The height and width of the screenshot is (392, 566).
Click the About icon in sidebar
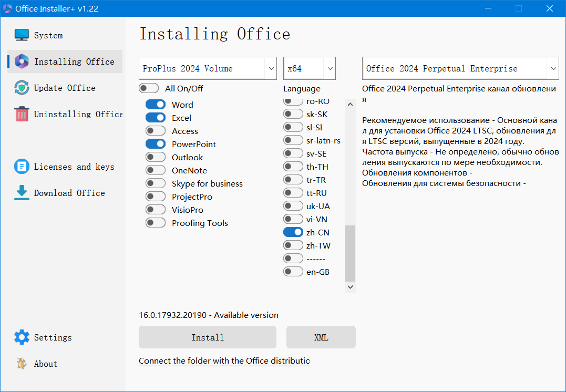(22, 364)
